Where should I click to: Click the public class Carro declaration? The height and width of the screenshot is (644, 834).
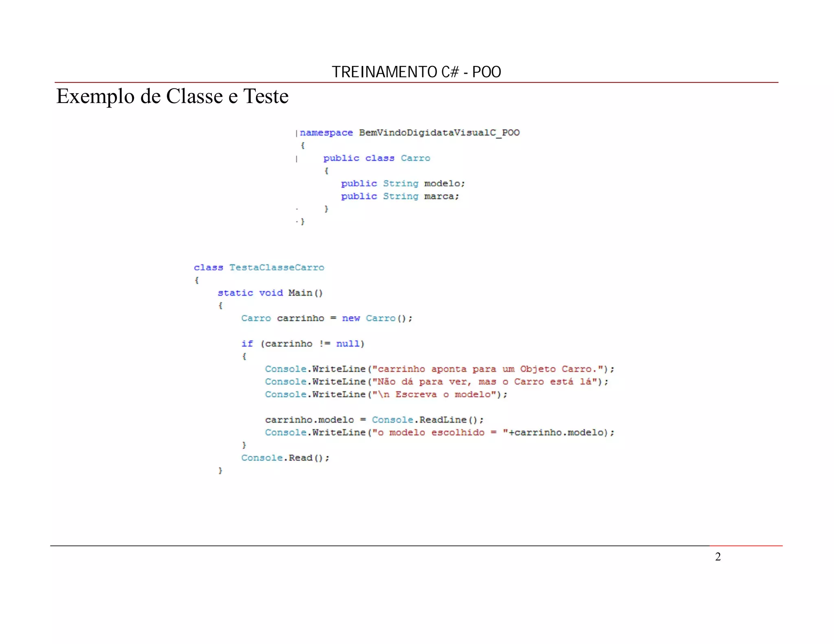click(376, 158)
